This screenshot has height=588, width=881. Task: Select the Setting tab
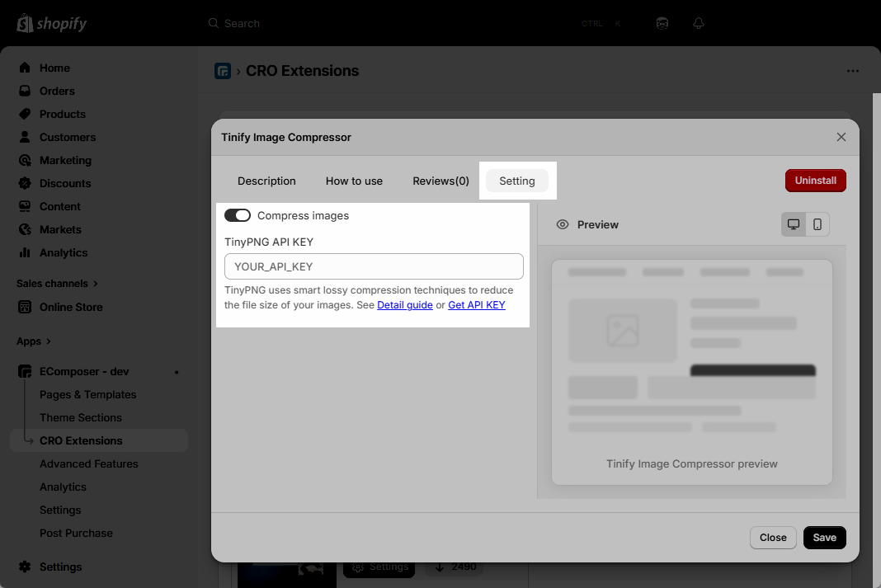coord(517,181)
